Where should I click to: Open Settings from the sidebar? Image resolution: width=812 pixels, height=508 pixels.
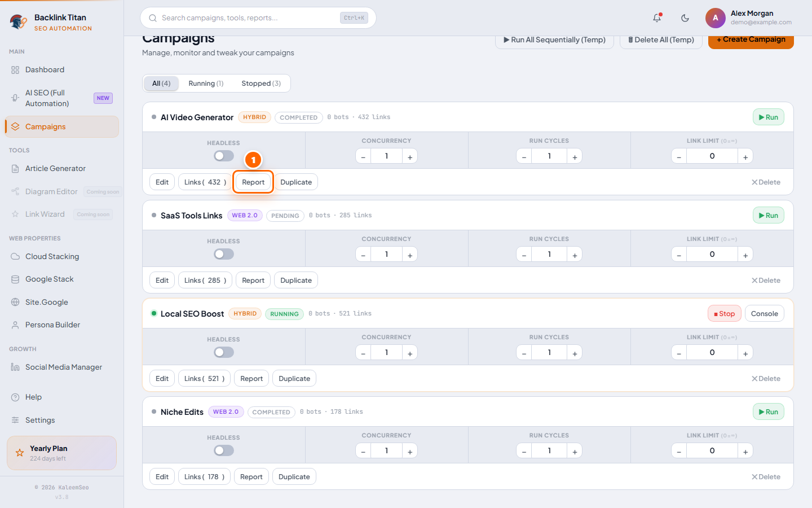(62, 421)
